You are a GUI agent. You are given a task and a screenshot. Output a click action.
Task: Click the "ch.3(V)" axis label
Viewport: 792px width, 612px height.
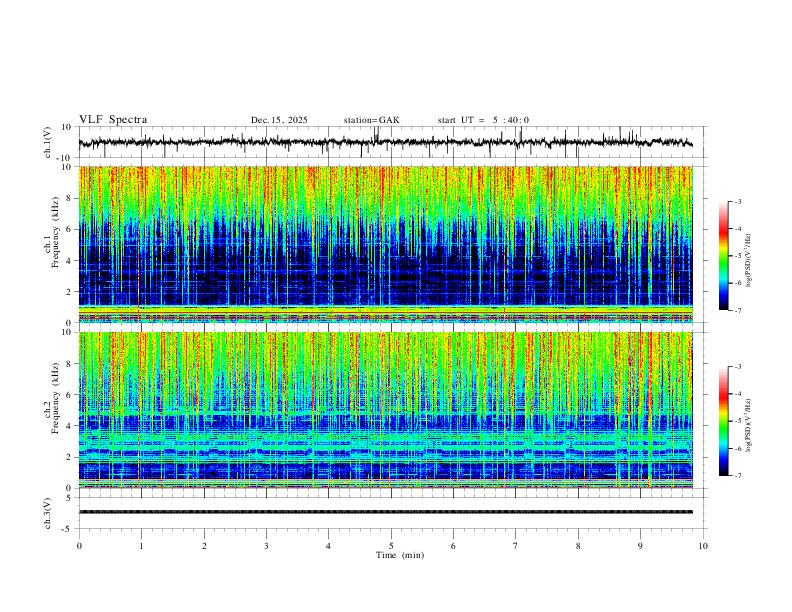[x=48, y=514]
